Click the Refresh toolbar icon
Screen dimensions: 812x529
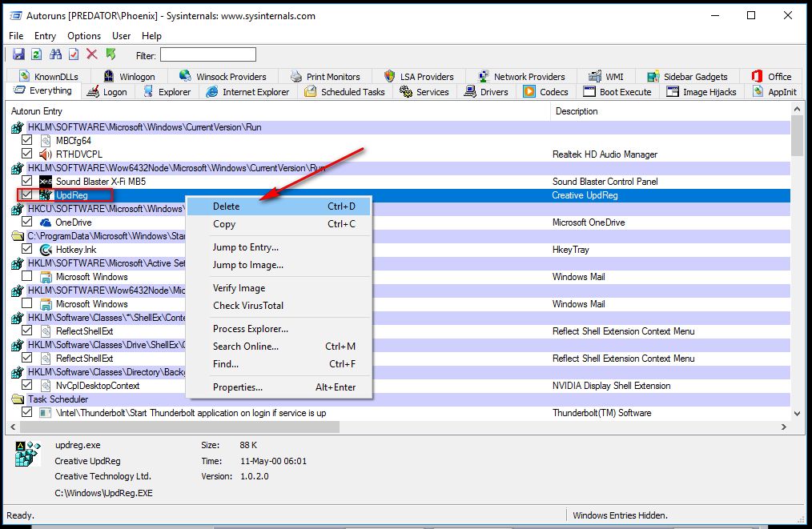(36, 54)
